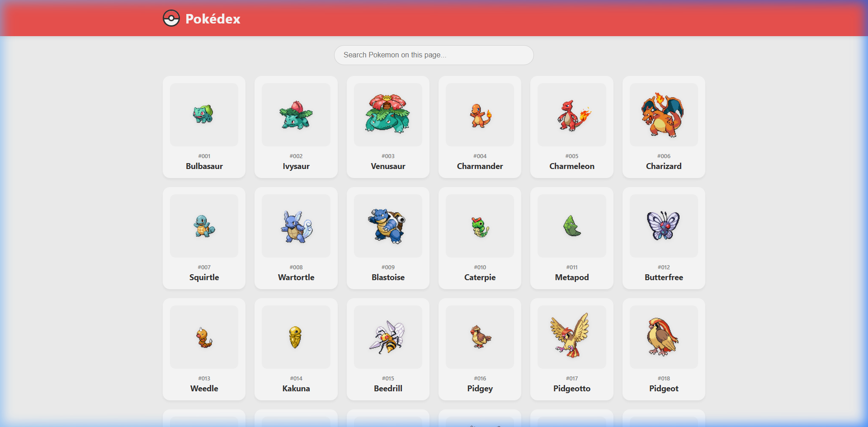Select the Butterfree name label
868x427 pixels.
tap(664, 277)
